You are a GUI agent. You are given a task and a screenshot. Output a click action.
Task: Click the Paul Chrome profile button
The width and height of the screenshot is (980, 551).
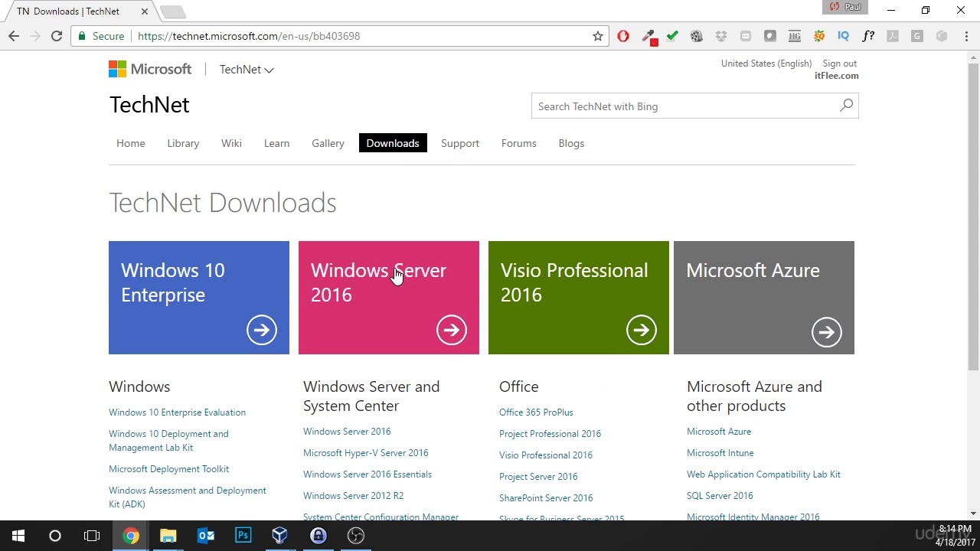coord(846,7)
